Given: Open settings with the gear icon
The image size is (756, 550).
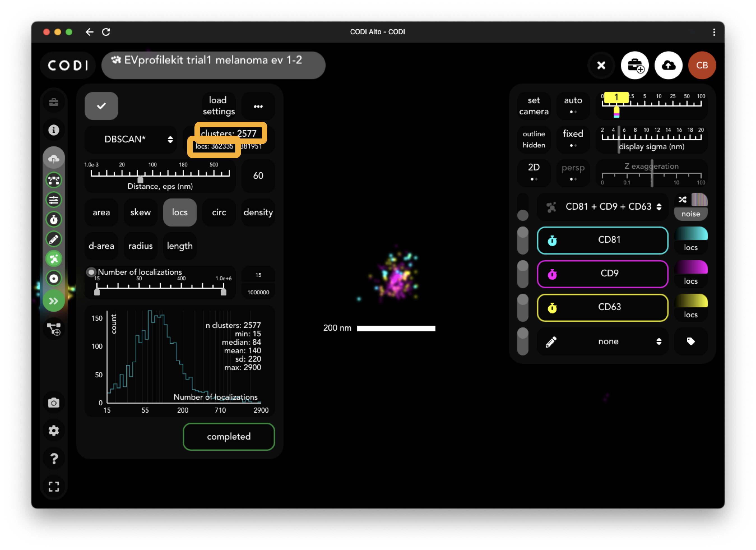Looking at the screenshot, I should (x=54, y=431).
